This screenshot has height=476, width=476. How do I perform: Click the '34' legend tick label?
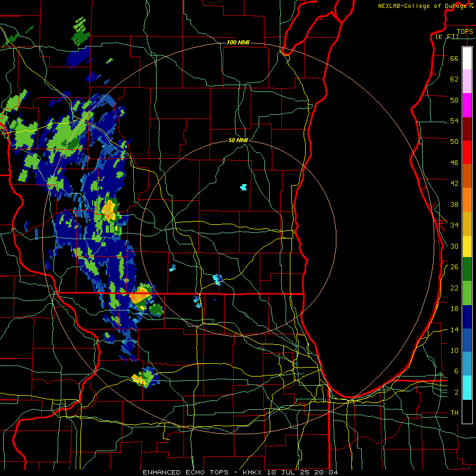[454, 225]
